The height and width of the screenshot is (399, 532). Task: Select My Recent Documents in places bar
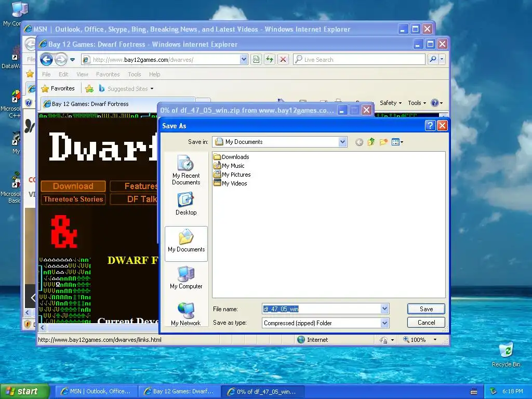point(186,170)
